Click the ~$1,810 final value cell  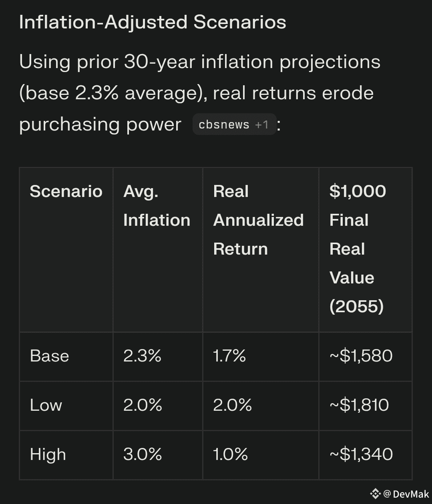coord(359,406)
